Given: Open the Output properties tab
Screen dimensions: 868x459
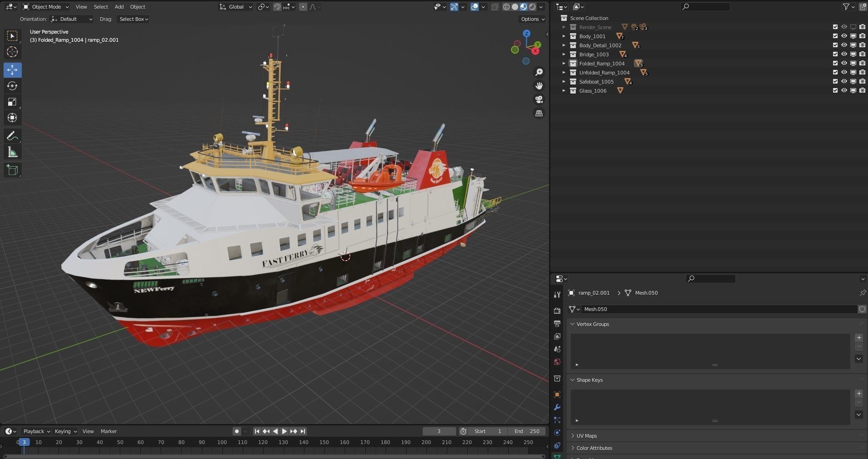Looking at the screenshot, I should (x=557, y=324).
